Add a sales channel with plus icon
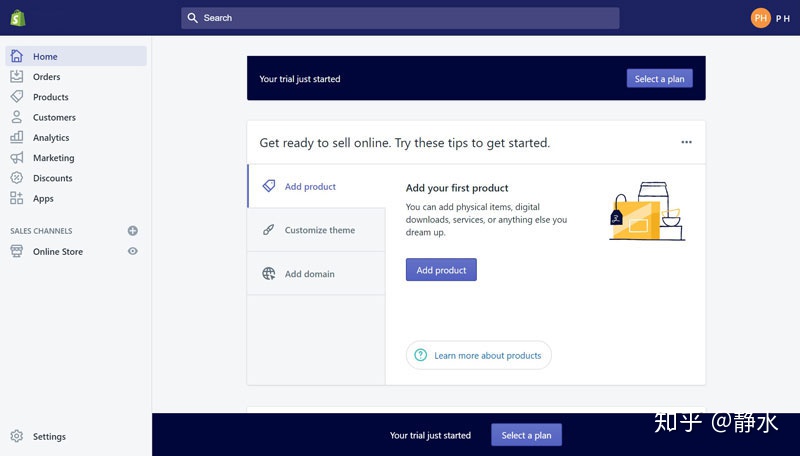Image resolution: width=800 pixels, height=456 pixels. coord(133,231)
